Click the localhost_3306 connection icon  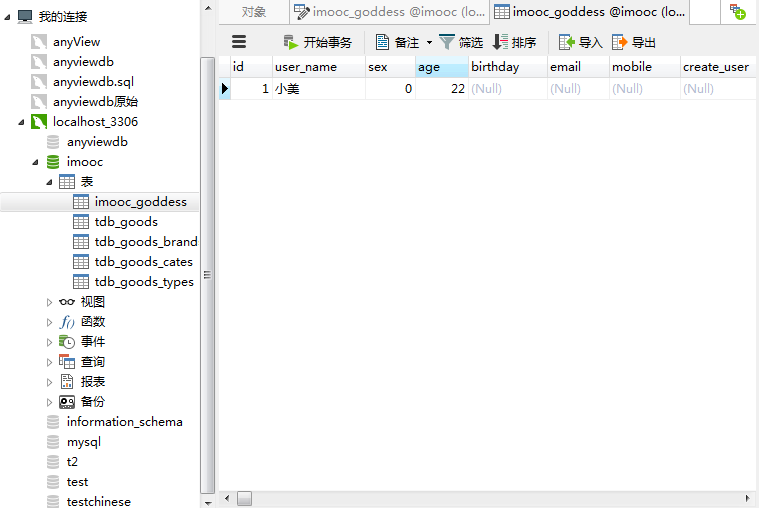(39, 122)
